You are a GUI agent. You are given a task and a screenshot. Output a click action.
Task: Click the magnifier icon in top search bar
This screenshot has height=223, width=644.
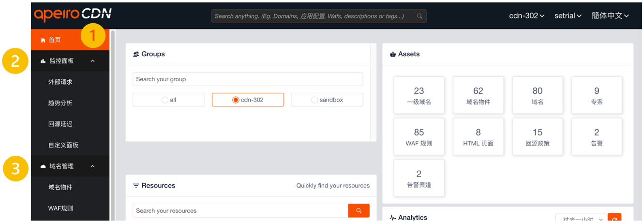coord(419,16)
